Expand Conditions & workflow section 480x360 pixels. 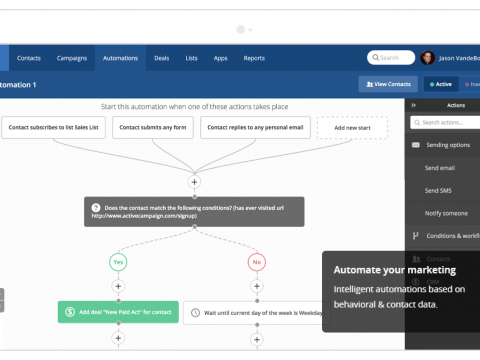tap(443, 236)
